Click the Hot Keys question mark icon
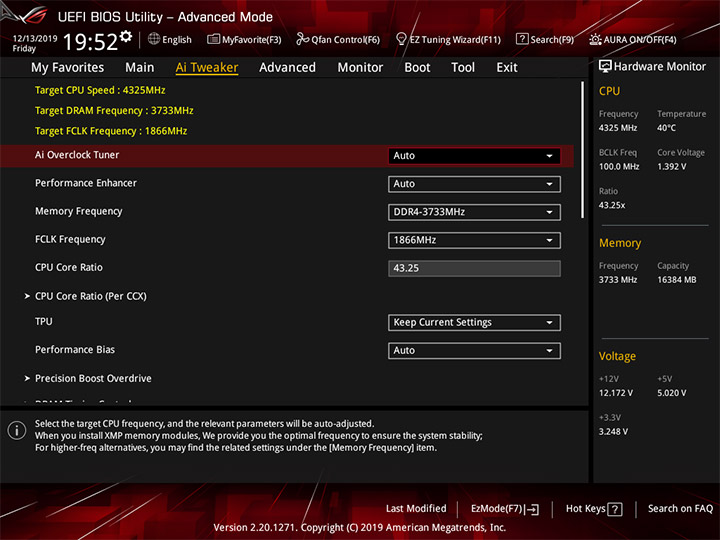Image resolution: width=720 pixels, height=540 pixels. click(x=615, y=509)
